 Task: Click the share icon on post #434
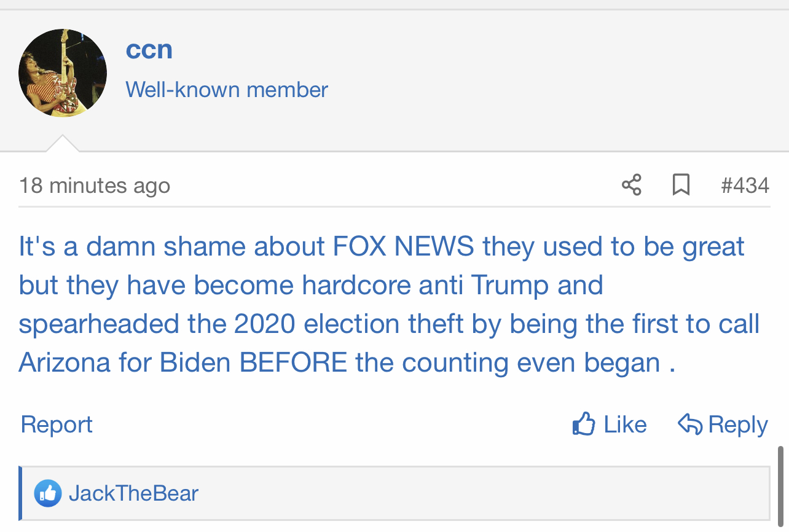point(632,185)
